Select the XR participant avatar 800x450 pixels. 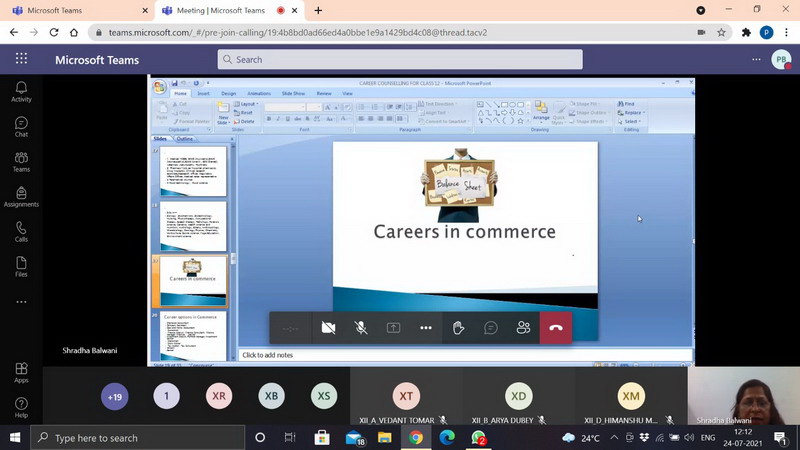[x=219, y=396]
